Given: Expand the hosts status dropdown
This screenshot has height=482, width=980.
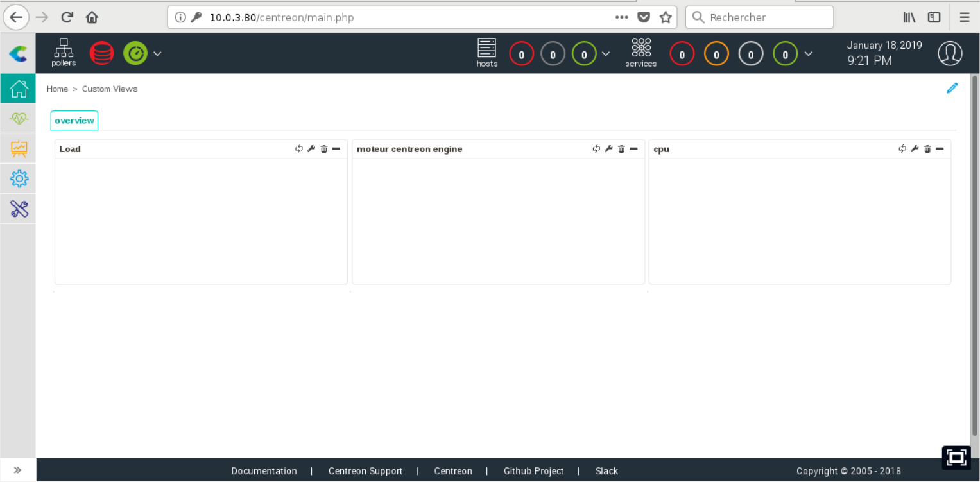Looking at the screenshot, I should click(x=605, y=54).
